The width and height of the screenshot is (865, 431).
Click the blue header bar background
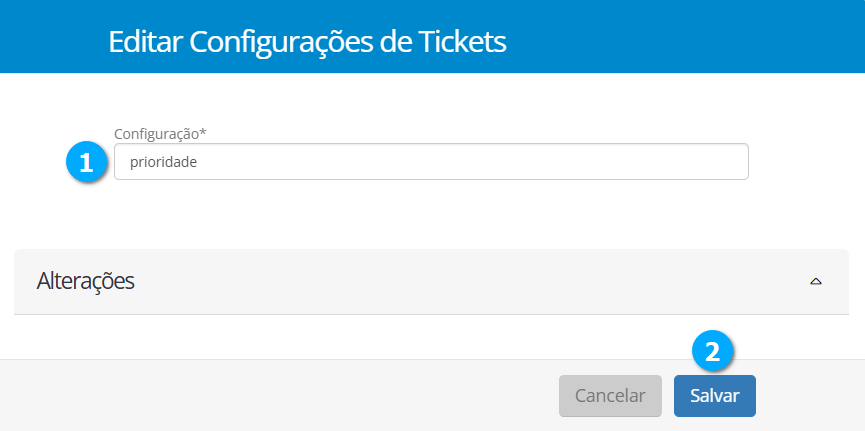(x=700, y=40)
